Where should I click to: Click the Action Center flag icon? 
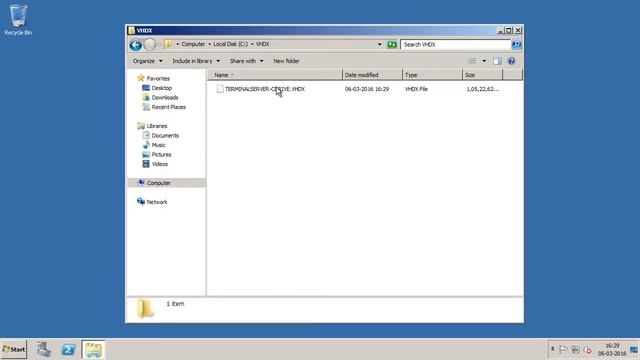coord(563,349)
